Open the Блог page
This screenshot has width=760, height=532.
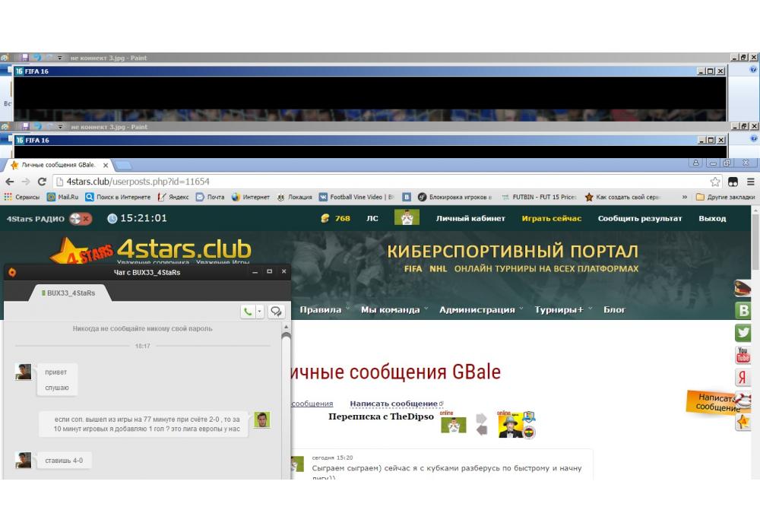click(614, 309)
